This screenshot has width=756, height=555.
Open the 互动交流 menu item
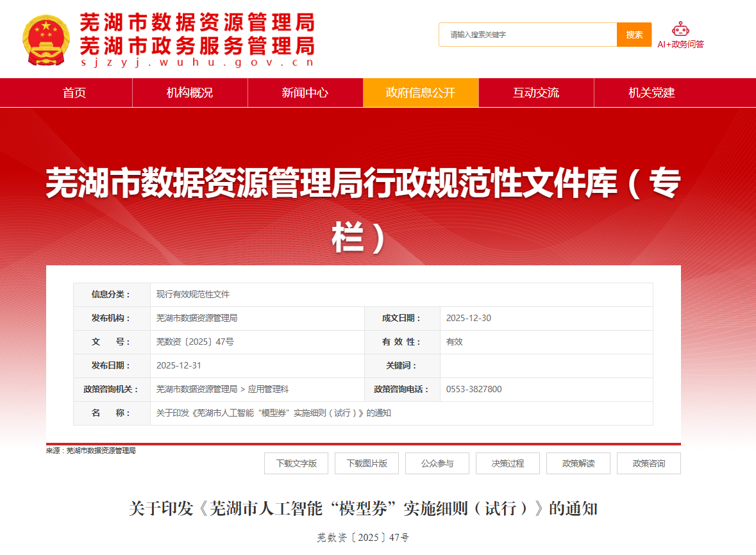[x=536, y=92]
